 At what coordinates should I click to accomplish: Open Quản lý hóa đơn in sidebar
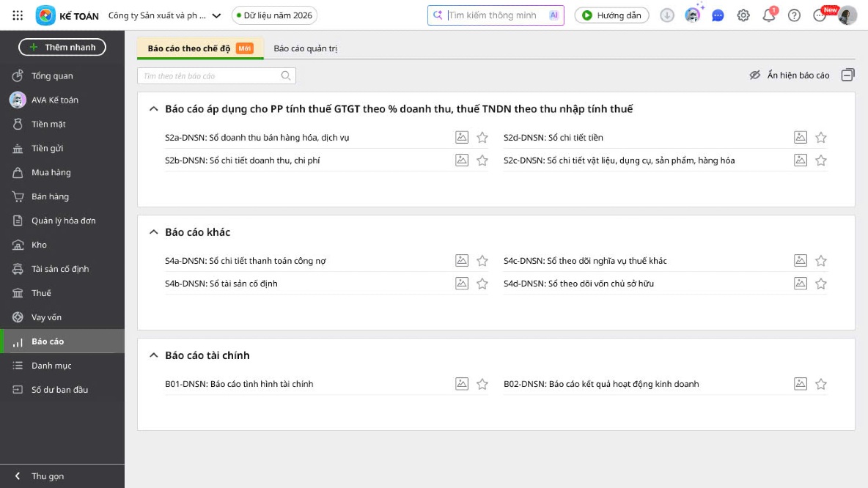click(62, 221)
